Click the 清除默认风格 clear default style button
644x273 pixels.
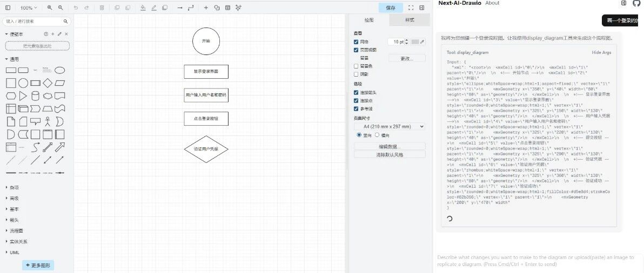click(390, 154)
